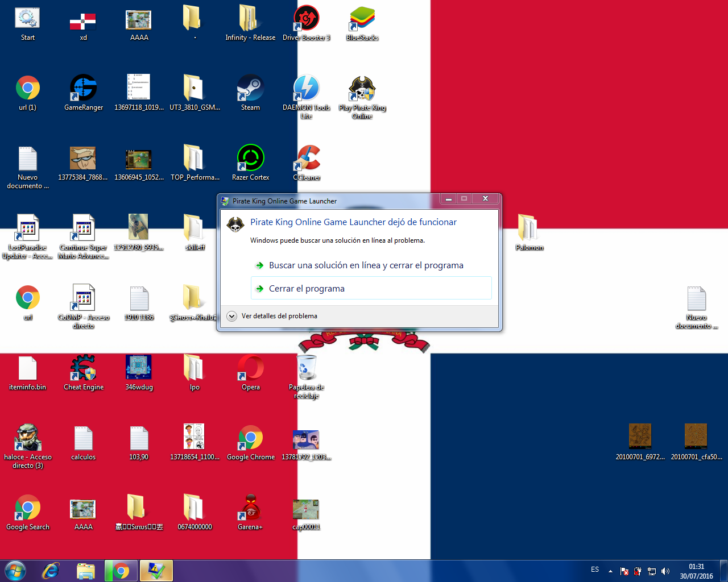Select the Infinity - Release folder
728x582 pixels.
click(250, 24)
